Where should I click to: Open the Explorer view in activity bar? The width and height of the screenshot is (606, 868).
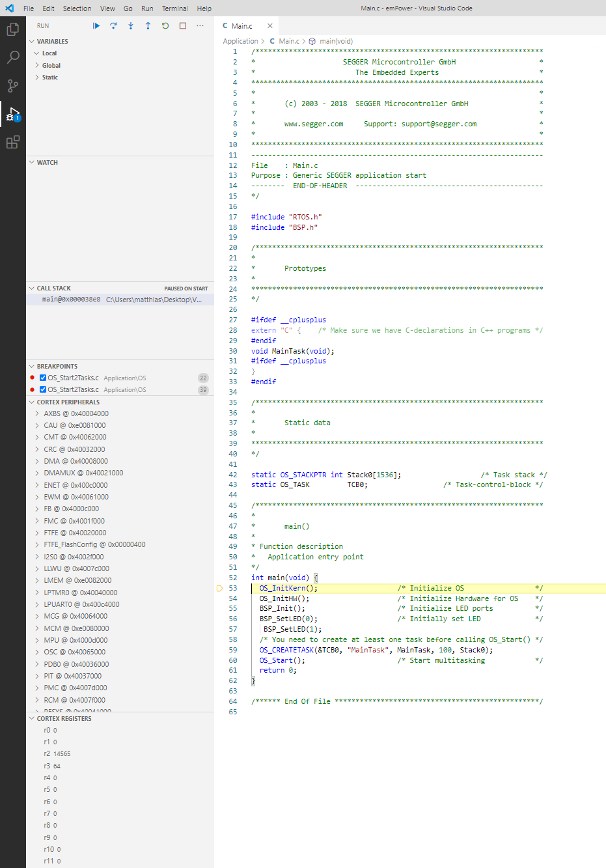(x=12, y=29)
